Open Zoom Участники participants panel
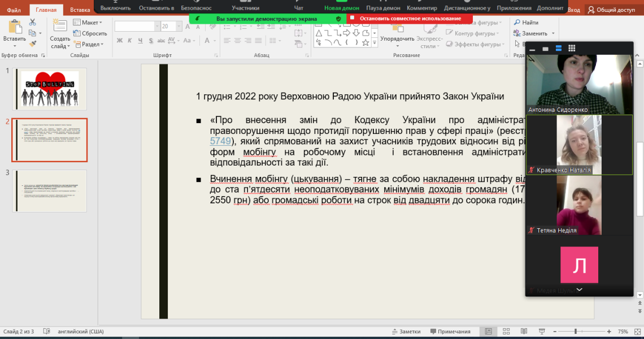The height and width of the screenshot is (339, 644). 246,8
